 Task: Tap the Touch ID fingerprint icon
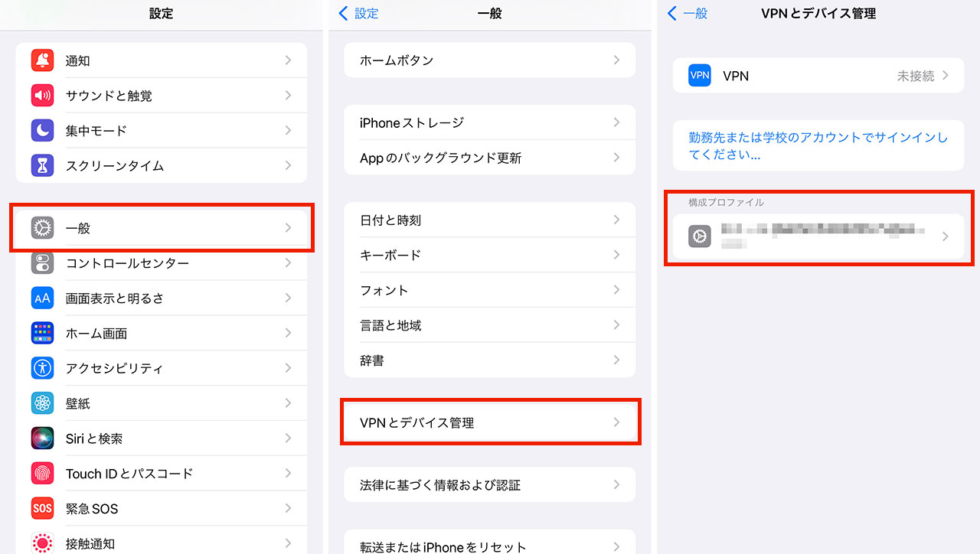tap(42, 474)
